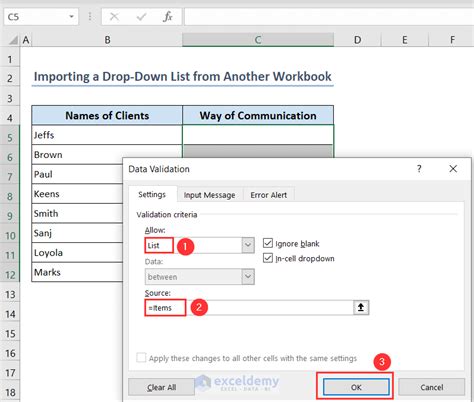Click the formula bar options dots
The height and width of the screenshot is (402, 474).
click(x=90, y=16)
